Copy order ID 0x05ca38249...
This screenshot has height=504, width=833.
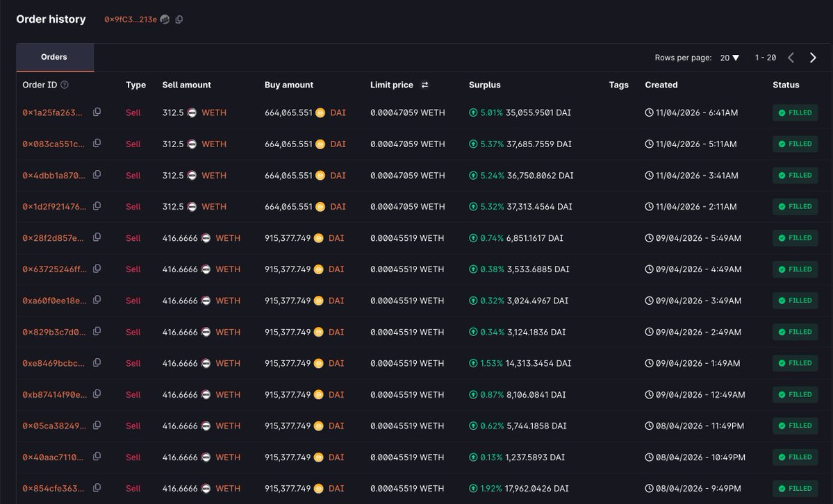97,426
